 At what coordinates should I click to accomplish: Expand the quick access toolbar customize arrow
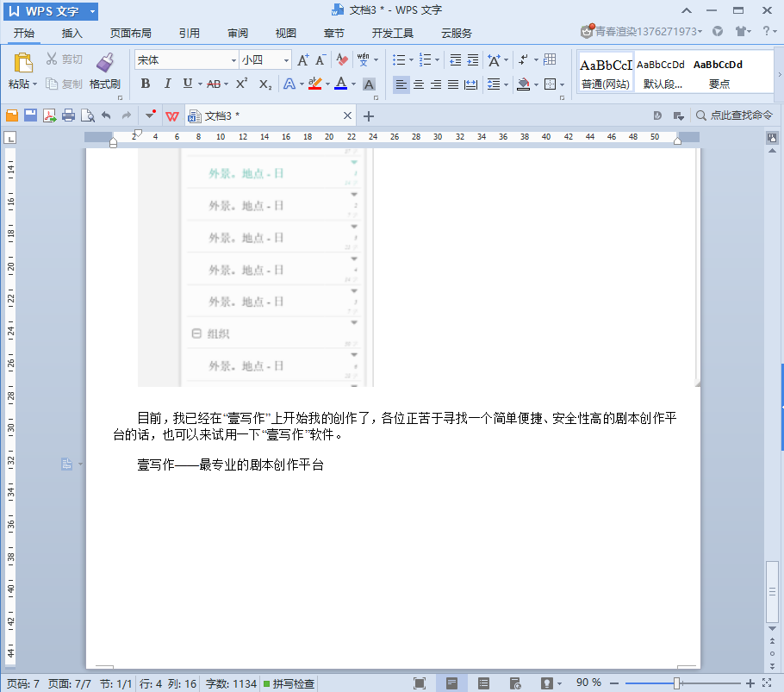pyautogui.click(x=150, y=115)
